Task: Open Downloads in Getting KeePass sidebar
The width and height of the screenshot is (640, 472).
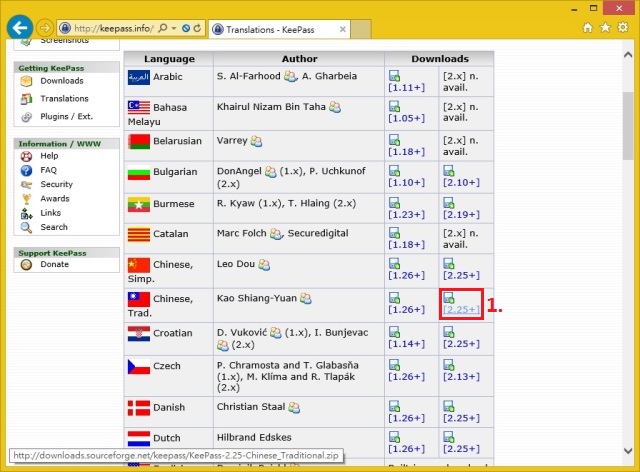Action: pos(62,81)
